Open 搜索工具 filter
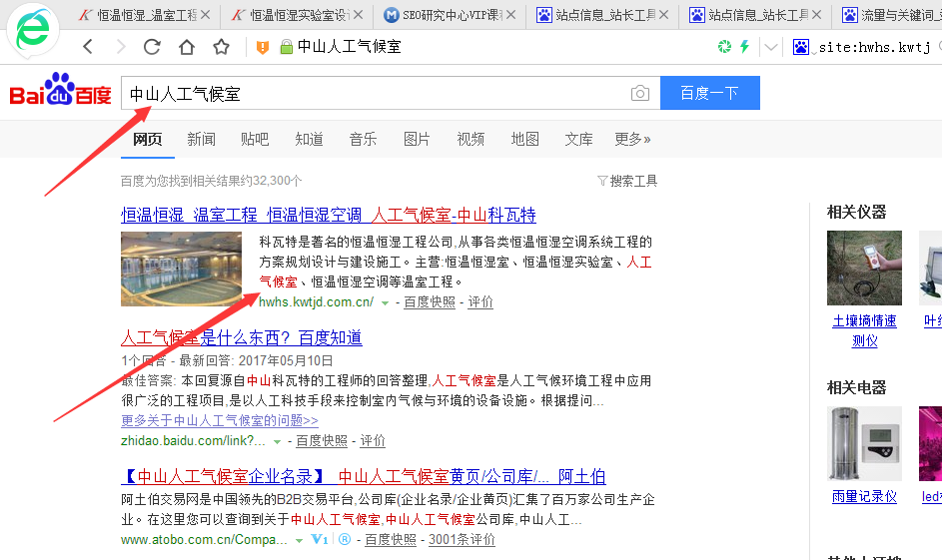The image size is (942, 560). 627,181
